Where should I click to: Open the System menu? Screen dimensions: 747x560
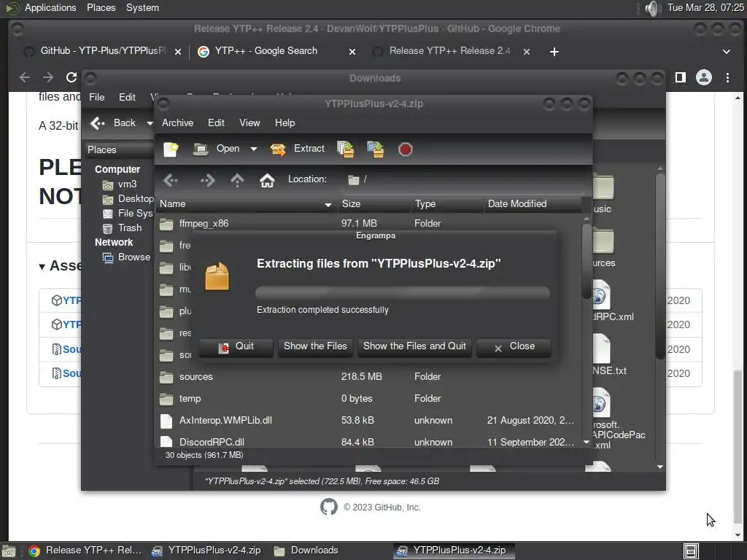142,7
